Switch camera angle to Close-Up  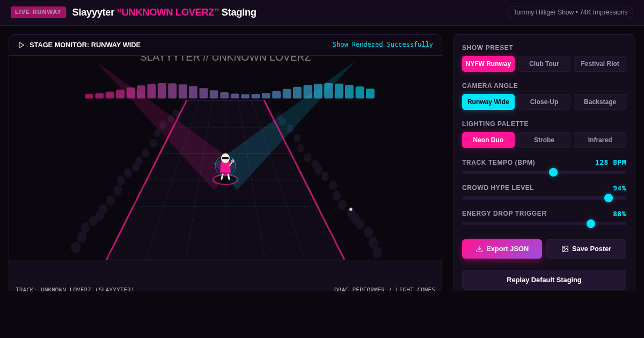(x=544, y=102)
